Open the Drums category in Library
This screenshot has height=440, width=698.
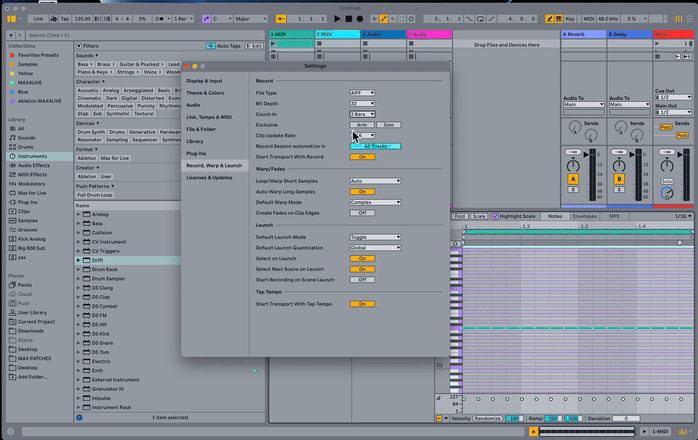[x=25, y=147]
